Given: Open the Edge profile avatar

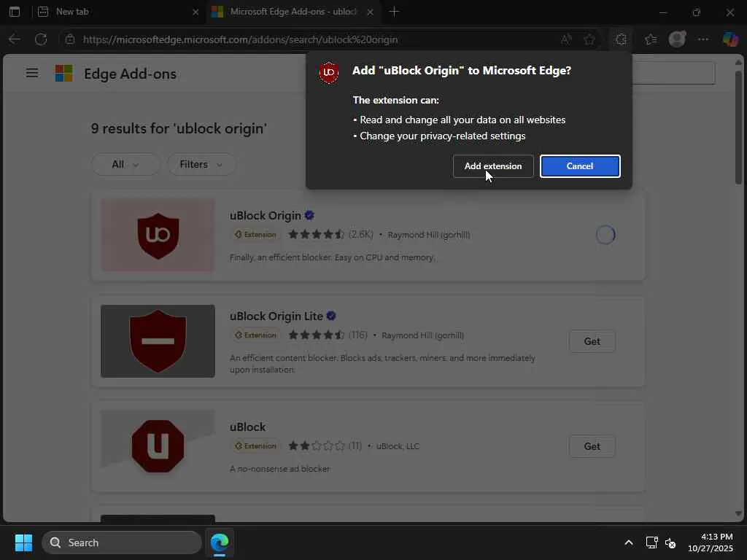Looking at the screenshot, I should point(677,39).
